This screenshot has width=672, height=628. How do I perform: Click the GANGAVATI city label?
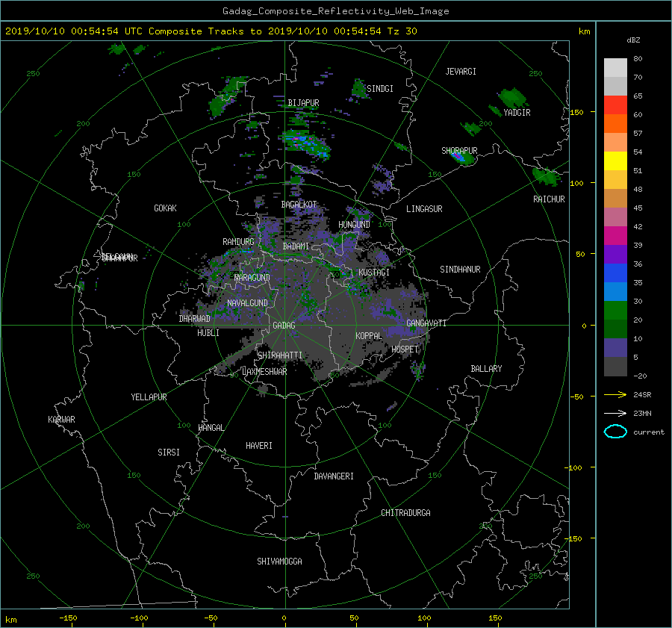(x=426, y=323)
